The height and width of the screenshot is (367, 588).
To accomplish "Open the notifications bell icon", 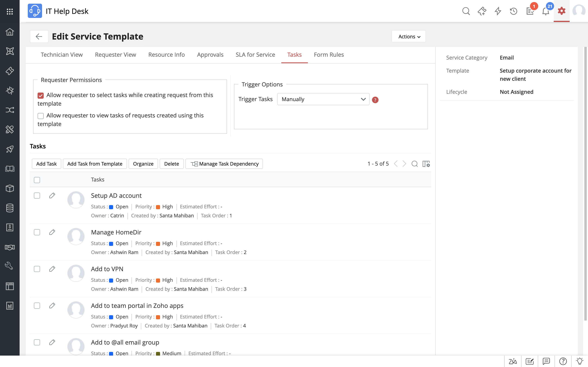I will click(546, 11).
